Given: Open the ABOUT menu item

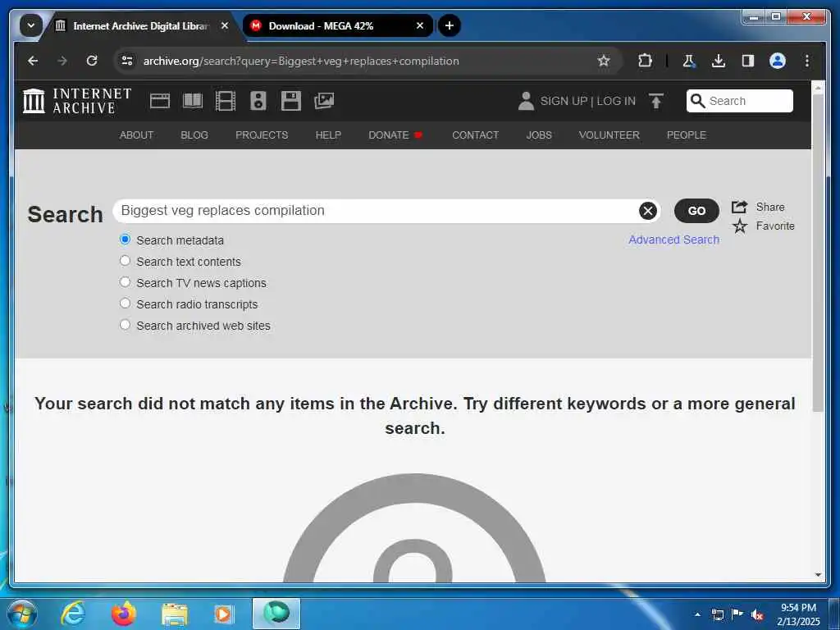Looking at the screenshot, I should point(137,135).
